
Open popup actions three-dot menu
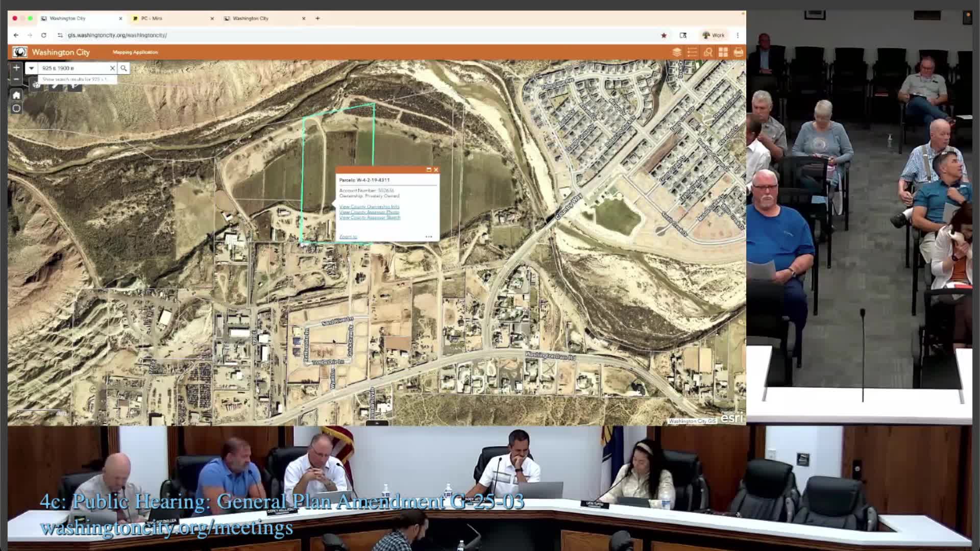pos(429,237)
